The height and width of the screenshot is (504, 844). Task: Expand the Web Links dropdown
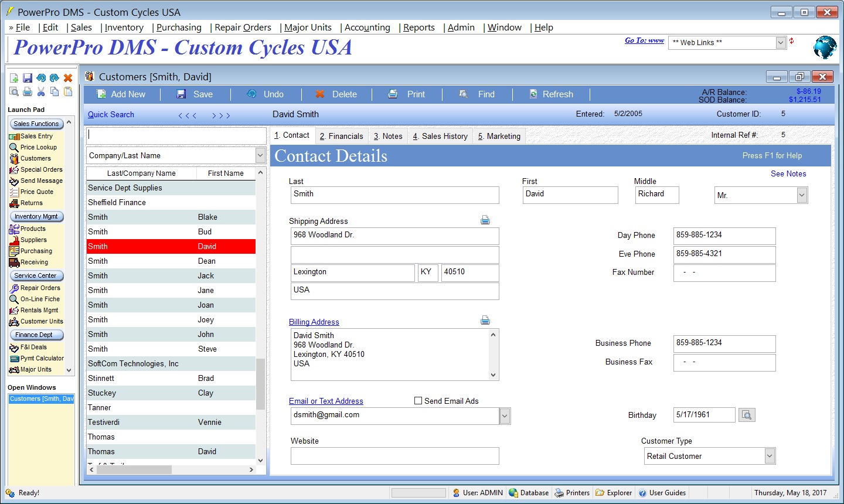[x=780, y=42]
